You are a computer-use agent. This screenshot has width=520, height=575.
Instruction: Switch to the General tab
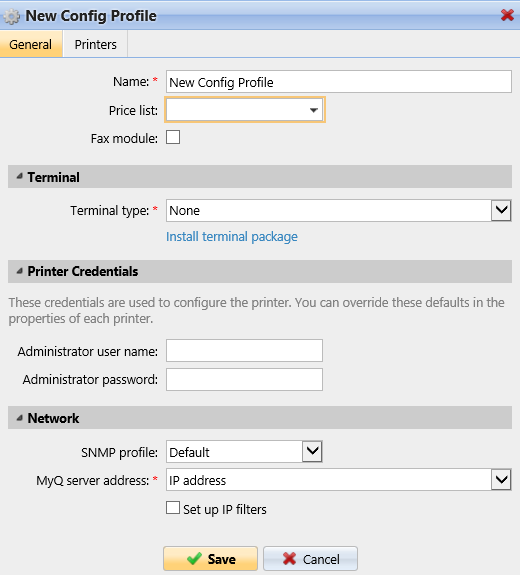pyautogui.click(x=31, y=44)
